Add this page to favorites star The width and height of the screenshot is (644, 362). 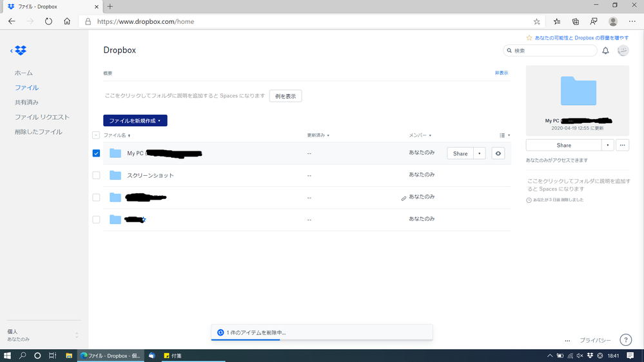coord(536,21)
